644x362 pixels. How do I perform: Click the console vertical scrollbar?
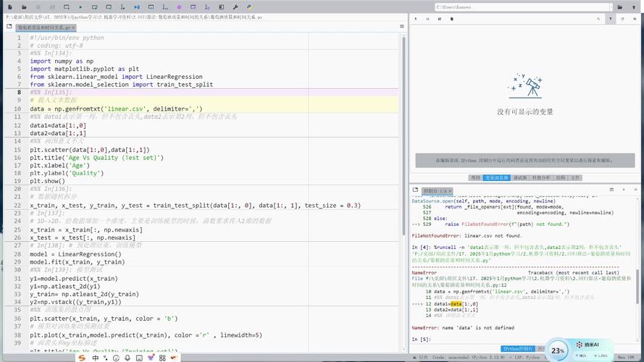637,287
